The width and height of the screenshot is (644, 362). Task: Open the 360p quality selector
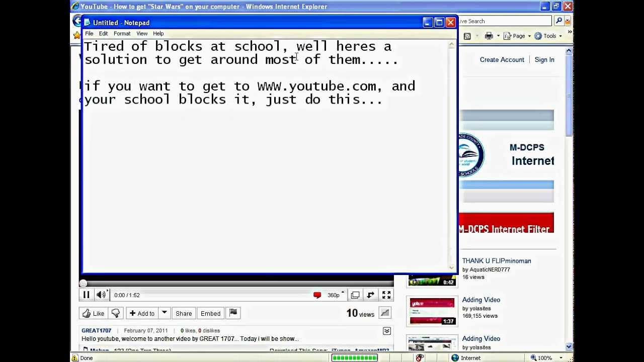click(x=336, y=295)
